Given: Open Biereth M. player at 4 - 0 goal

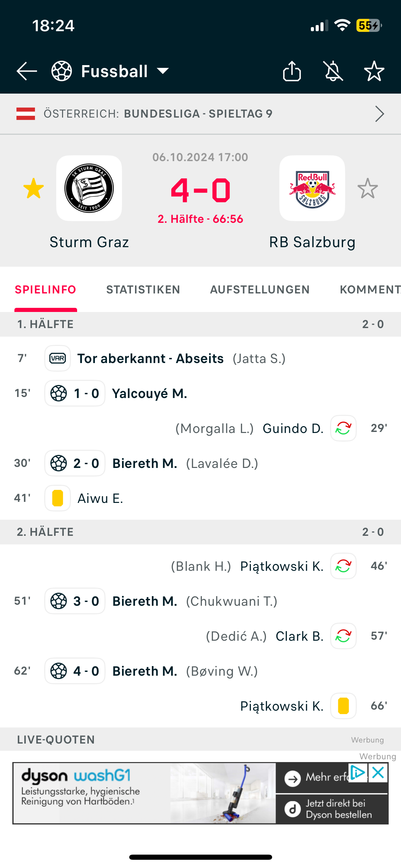Looking at the screenshot, I should coord(145,671).
